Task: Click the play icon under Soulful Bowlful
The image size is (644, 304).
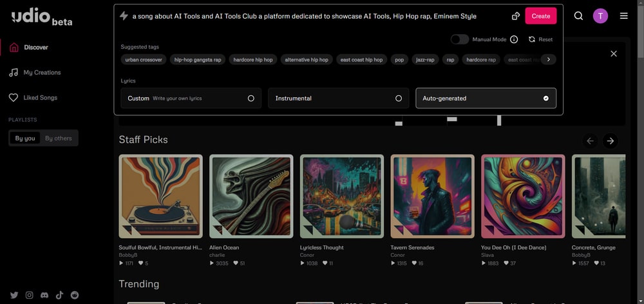Action: (121, 263)
